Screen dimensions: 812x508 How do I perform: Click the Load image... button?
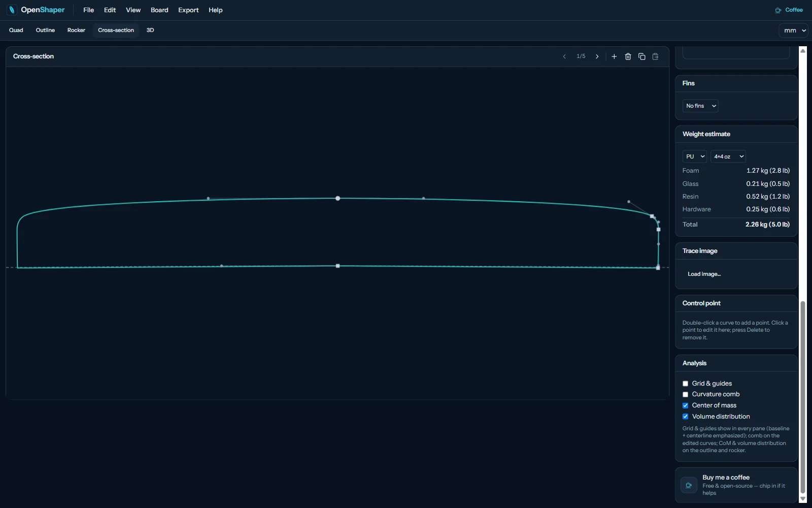pyautogui.click(x=704, y=274)
